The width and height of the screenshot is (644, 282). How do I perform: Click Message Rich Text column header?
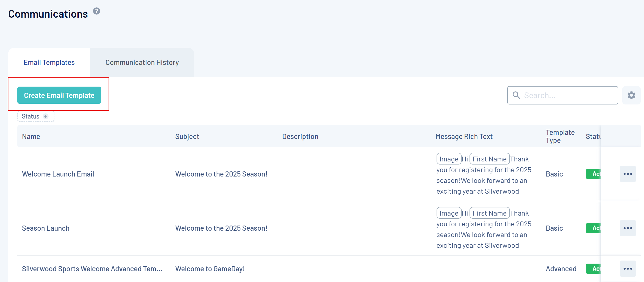pos(464,136)
